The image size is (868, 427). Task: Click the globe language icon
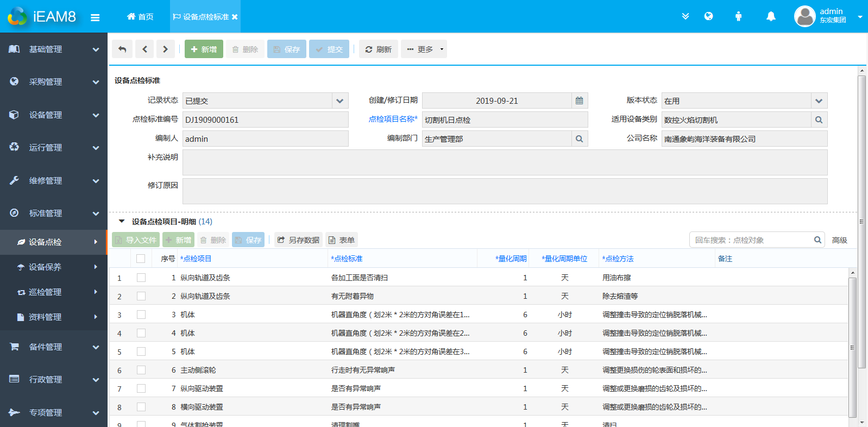tap(708, 16)
